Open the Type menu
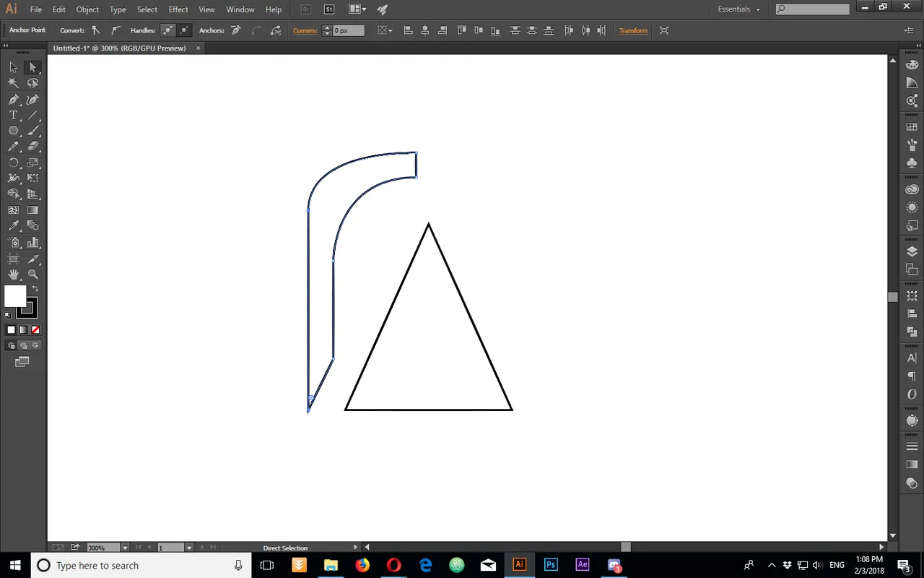 point(118,9)
